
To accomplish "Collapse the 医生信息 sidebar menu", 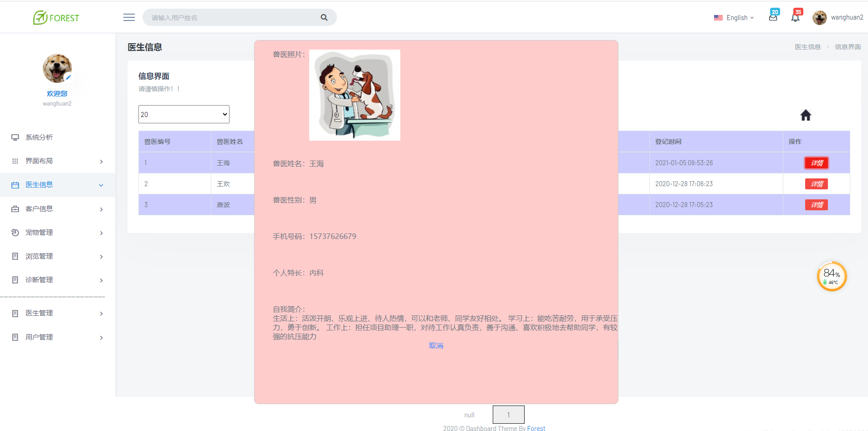I will click(40, 184).
